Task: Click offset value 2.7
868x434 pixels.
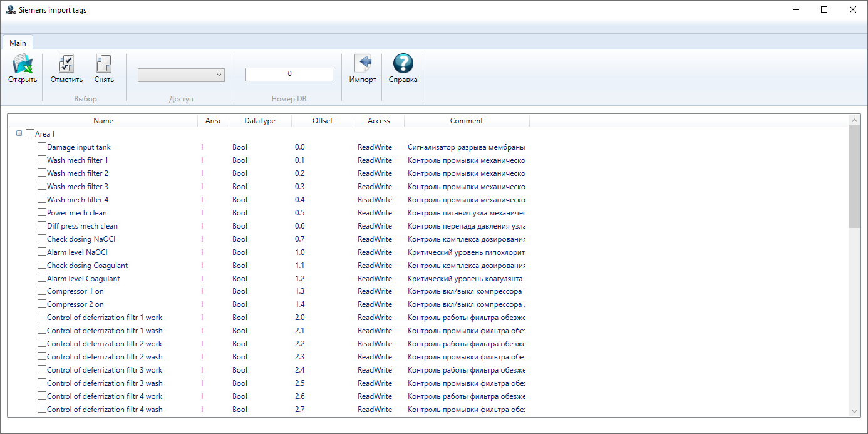Action: click(x=300, y=410)
